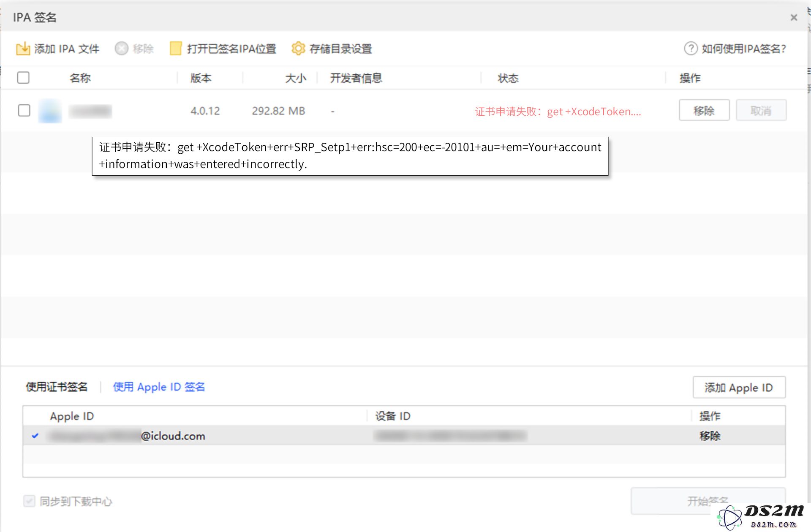Click the 大小 column header
Viewport: 811px width, 532px height.
[295, 78]
